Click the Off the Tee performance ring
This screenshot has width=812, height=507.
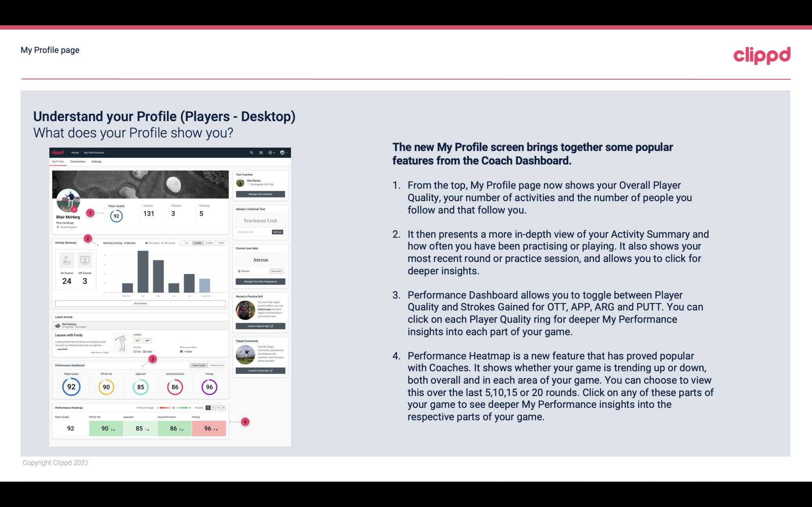click(106, 386)
